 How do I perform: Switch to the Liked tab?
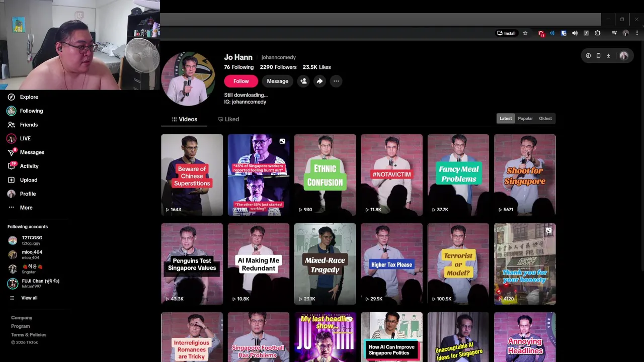228,119
